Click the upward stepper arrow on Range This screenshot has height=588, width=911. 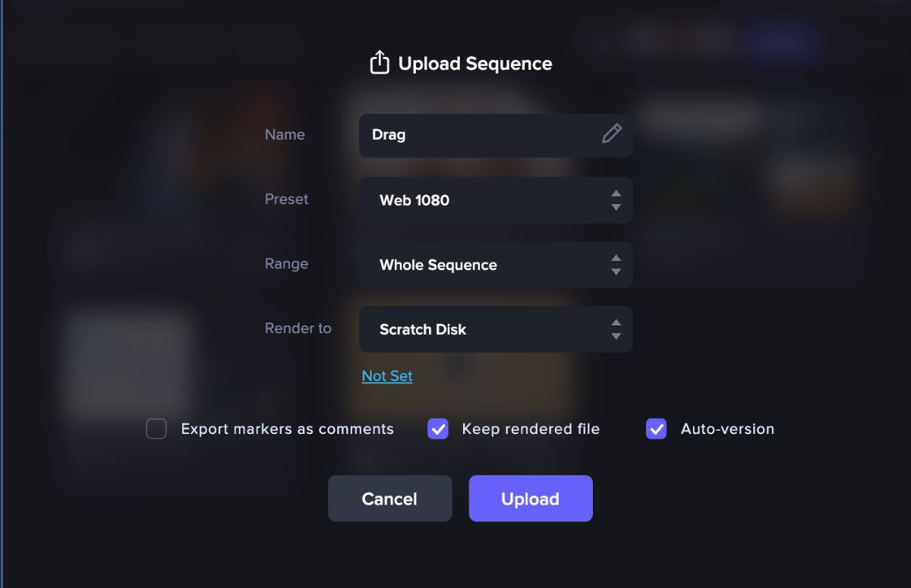point(616,259)
